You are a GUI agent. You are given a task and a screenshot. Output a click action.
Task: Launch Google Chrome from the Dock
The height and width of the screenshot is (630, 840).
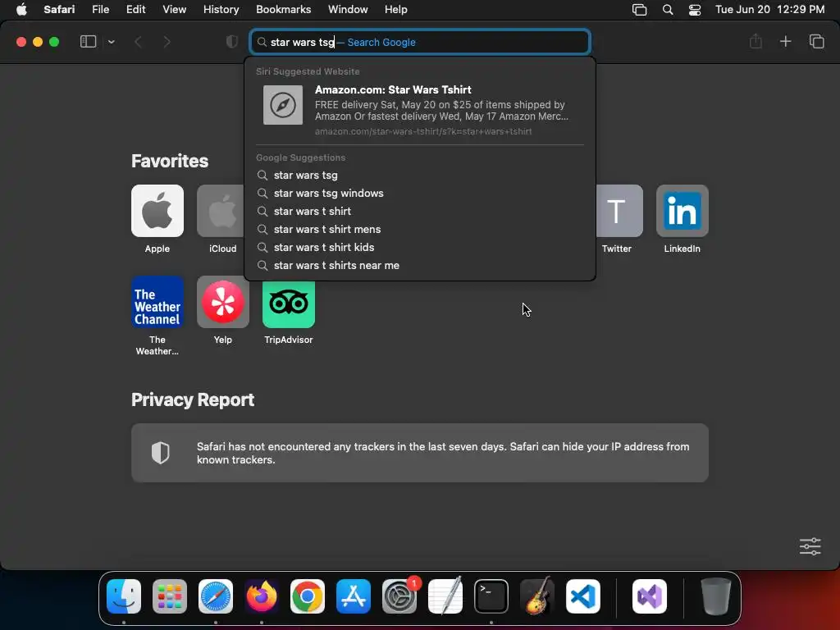(x=308, y=596)
